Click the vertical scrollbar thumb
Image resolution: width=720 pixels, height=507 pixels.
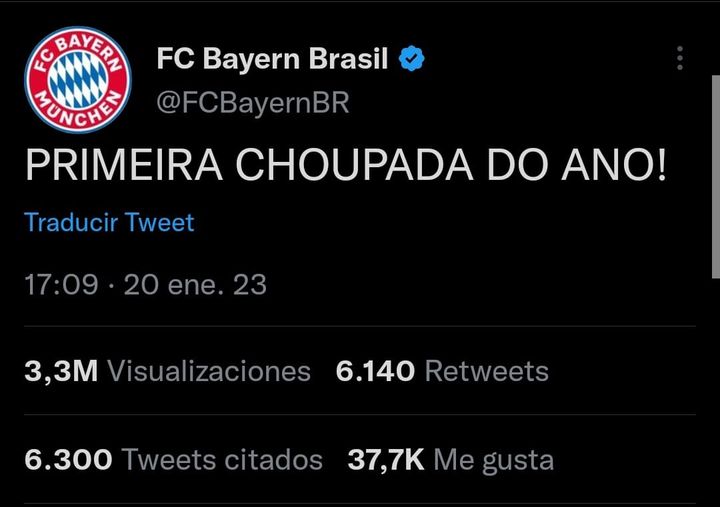(716, 177)
